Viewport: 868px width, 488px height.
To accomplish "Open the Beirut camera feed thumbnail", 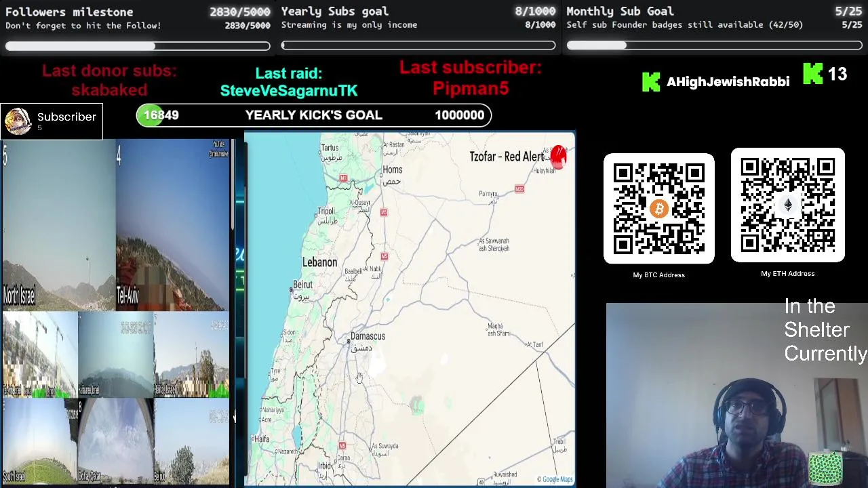I will [x=192, y=441].
